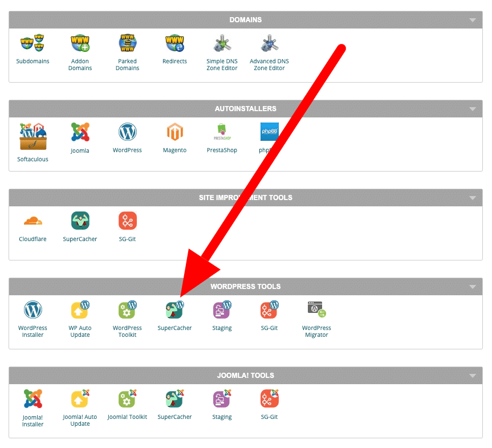The image size is (492, 448).
Task: Click the WP Auto Update icon
Action: (x=80, y=311)
